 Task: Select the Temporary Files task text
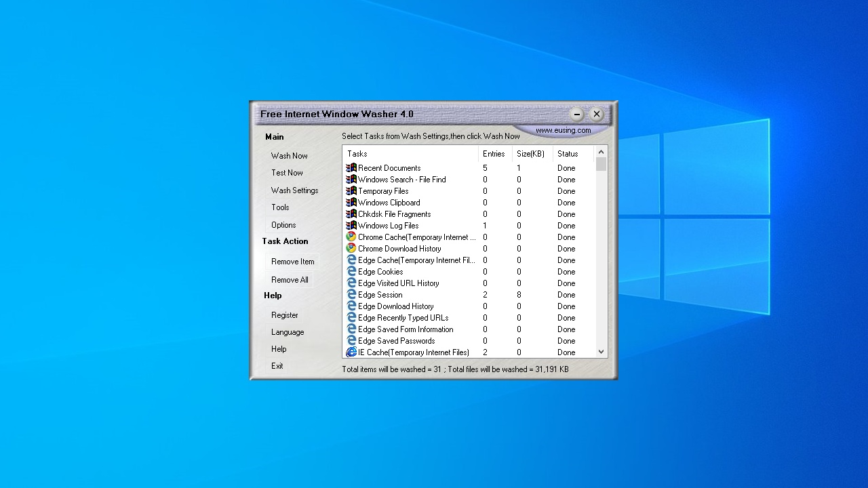383,191
